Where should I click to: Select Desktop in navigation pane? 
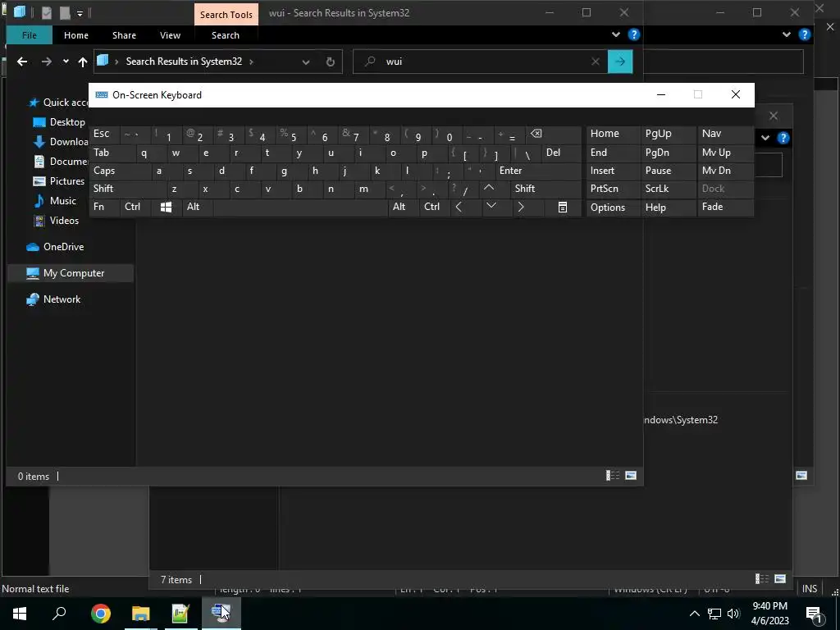click(x=58, y=122)
